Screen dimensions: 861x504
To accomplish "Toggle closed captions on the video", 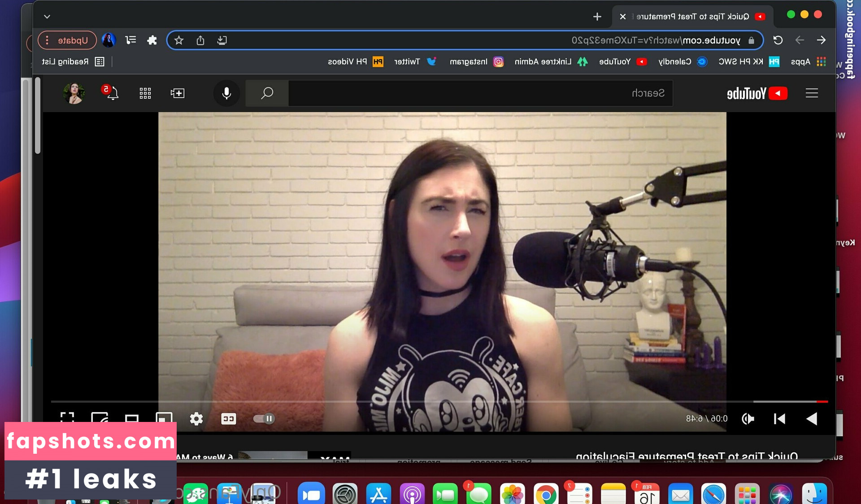I will click(x=228, y=419).
